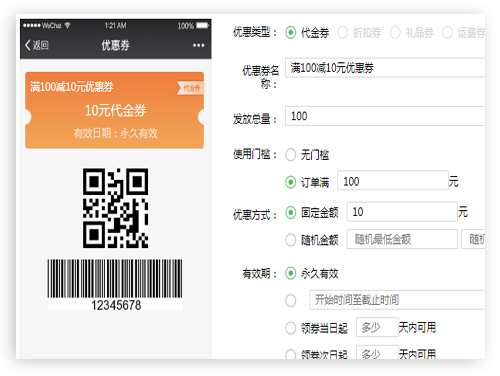Tap the battery icon in phone status bar

coord(202,25)
